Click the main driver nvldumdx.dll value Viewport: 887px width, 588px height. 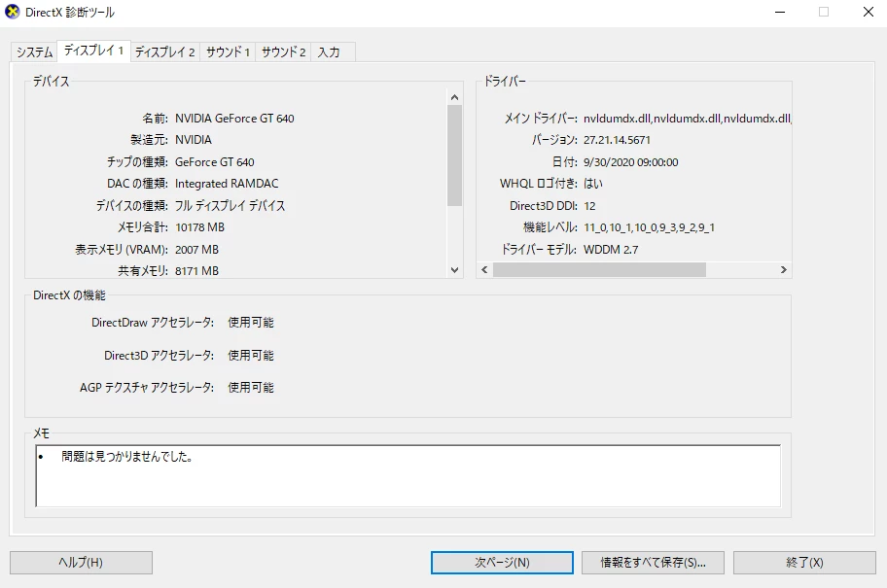pyautogui.click(x=688, y=119)
